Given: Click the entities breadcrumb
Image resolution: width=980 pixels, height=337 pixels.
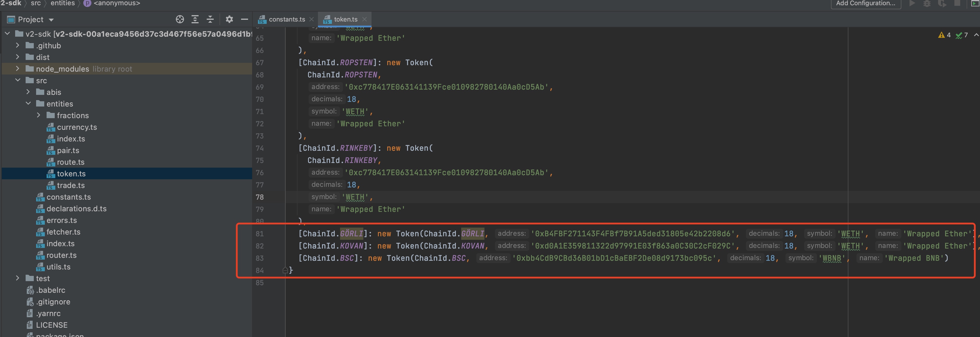Looking at the screenshot, I should [62, 3].
